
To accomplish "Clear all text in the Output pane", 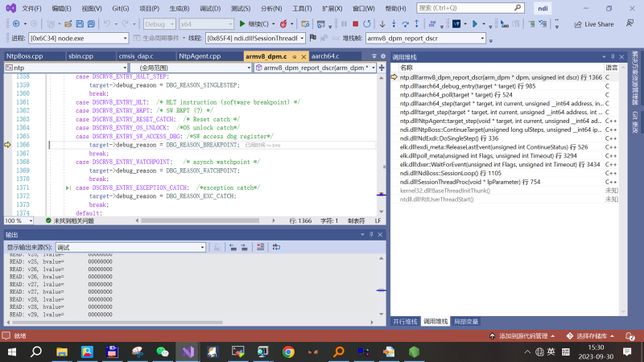I will pos(260,247).
